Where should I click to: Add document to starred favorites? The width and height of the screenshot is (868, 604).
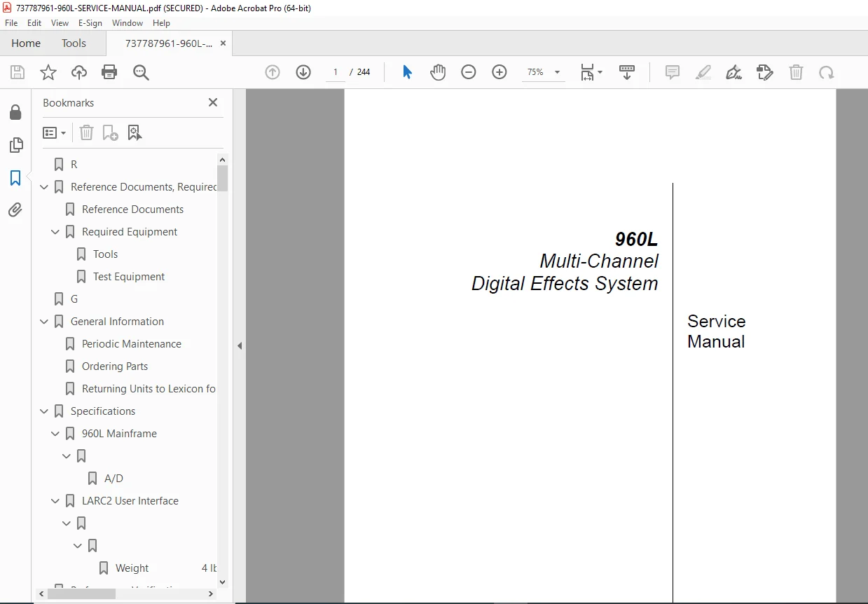click(x=48, y=72)
